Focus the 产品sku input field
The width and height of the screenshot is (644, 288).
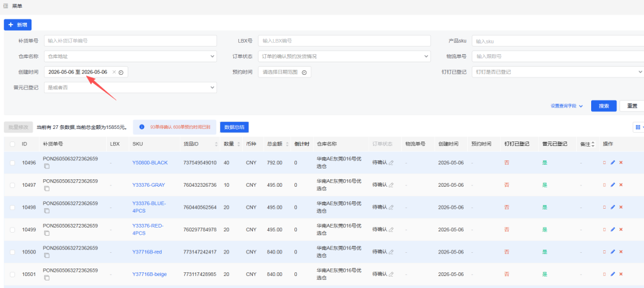(x=558, y=41)
